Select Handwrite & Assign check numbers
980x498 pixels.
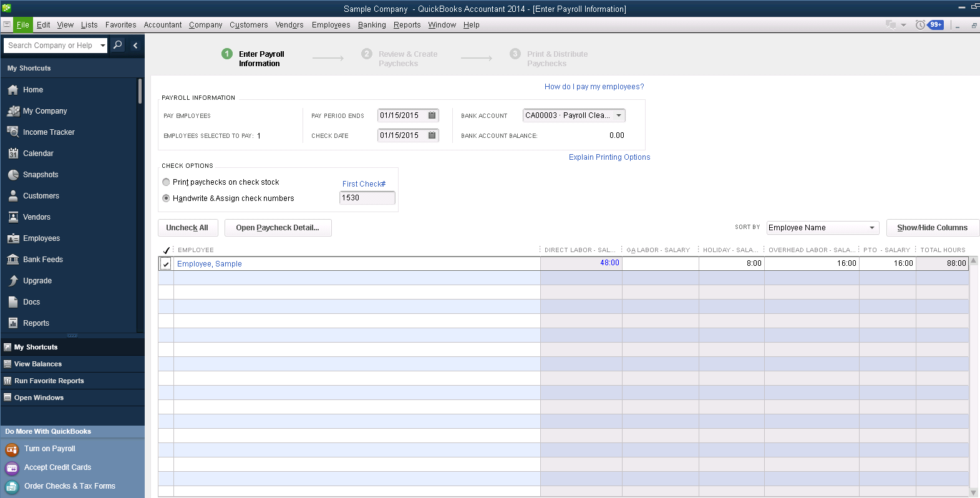(166, 198)
